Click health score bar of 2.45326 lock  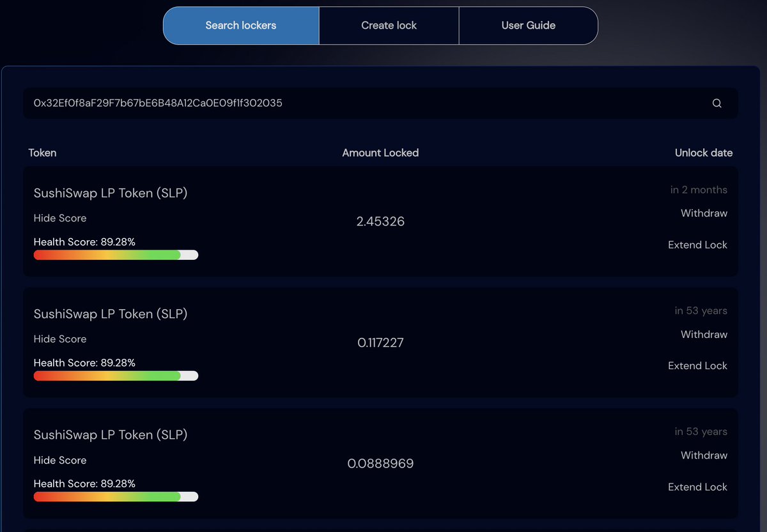[x=116, y=255]
